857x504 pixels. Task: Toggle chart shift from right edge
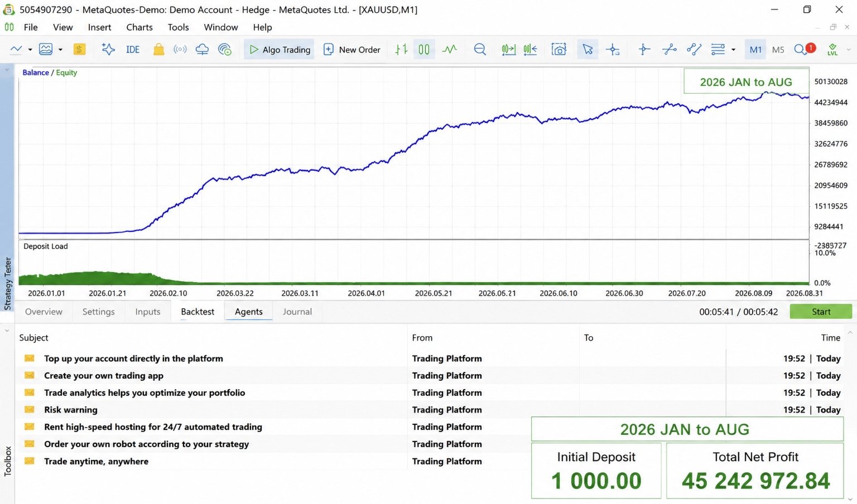530,50
